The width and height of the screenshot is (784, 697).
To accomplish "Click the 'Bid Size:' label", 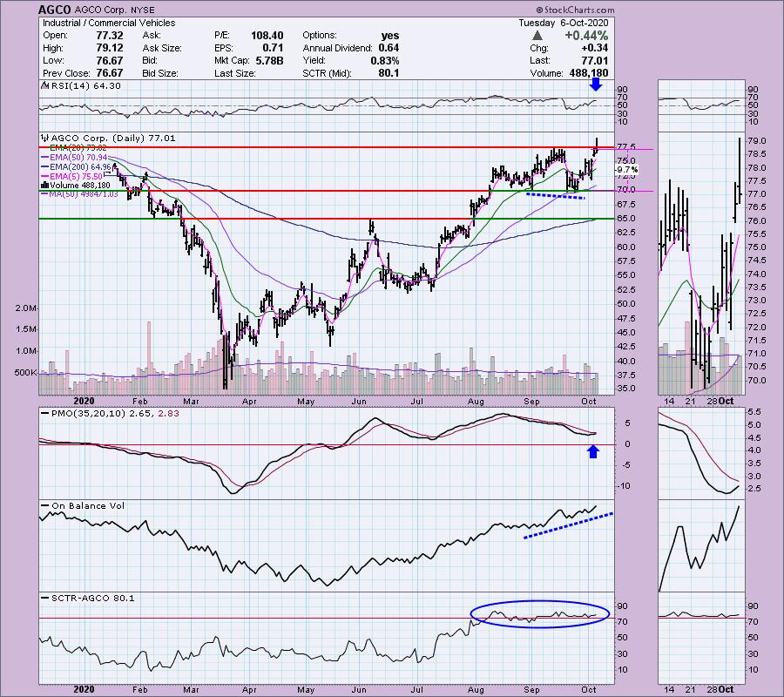I will point(160,73).
